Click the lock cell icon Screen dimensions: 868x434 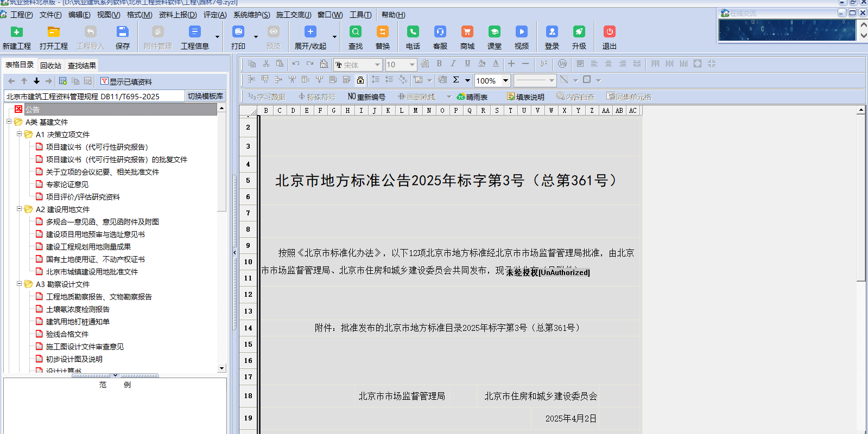point(360,80)
